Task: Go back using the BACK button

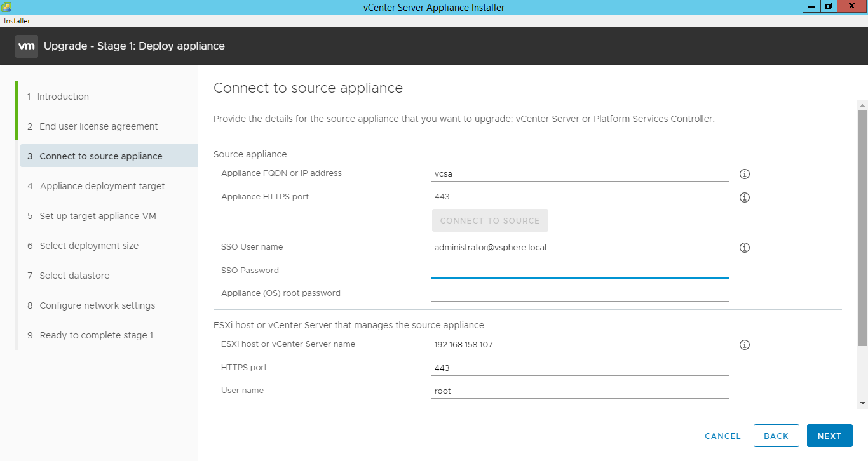Action: [776, 435]
